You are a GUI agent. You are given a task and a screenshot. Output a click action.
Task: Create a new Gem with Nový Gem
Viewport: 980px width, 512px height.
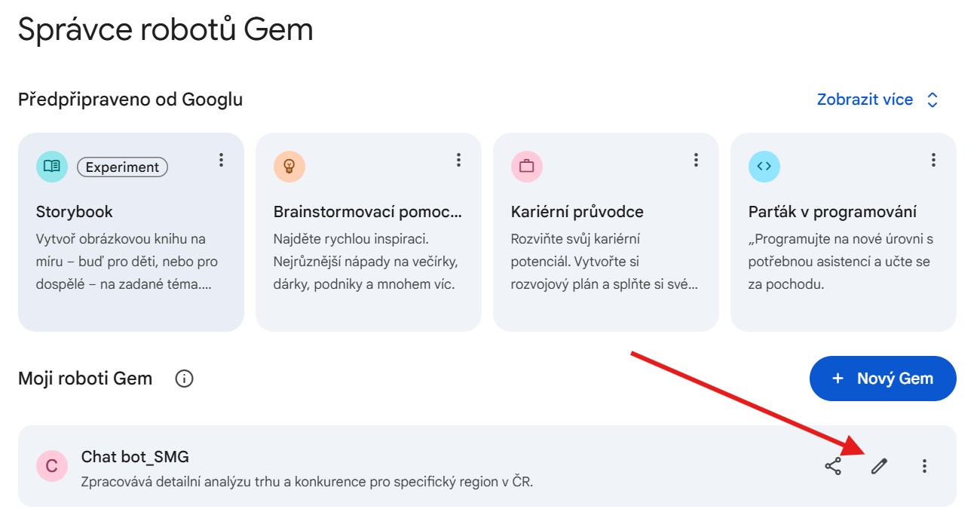[x=882, y=379]
